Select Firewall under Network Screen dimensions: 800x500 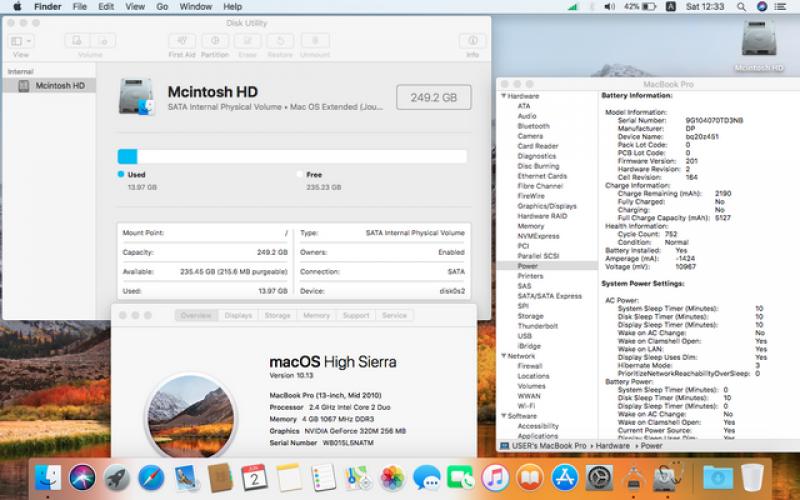(x=530, y=366)
